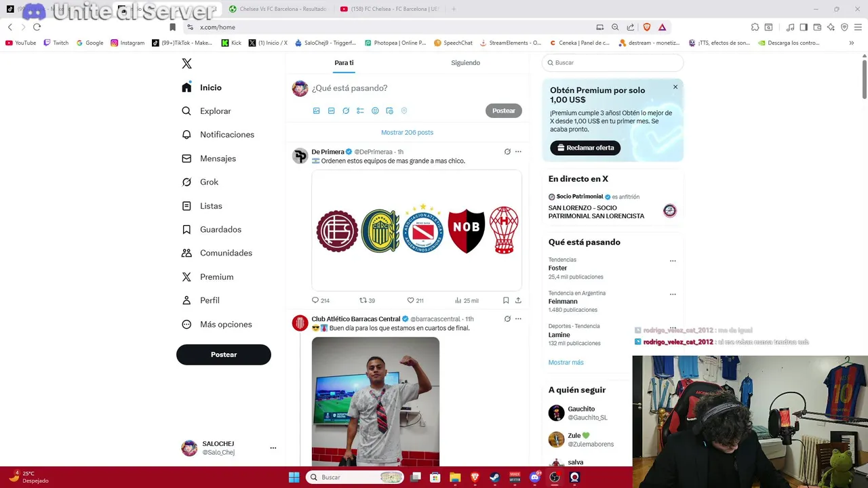The width and height of the screenshot is (868, 488).
Task: Open more options on Barracas Central post
Action: (x=518, y=319)
